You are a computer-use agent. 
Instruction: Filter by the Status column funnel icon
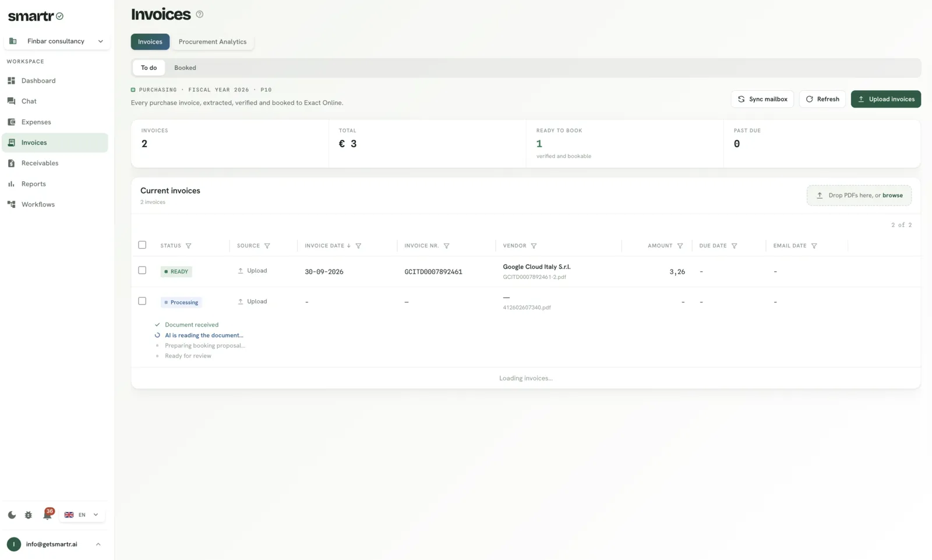click(x=188, y=246)
